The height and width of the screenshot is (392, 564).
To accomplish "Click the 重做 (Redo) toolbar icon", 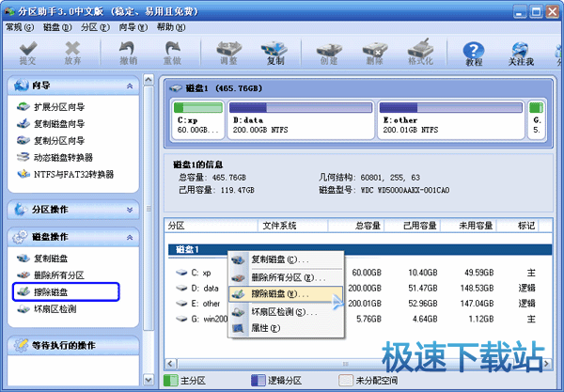I will tap(172, 53).
